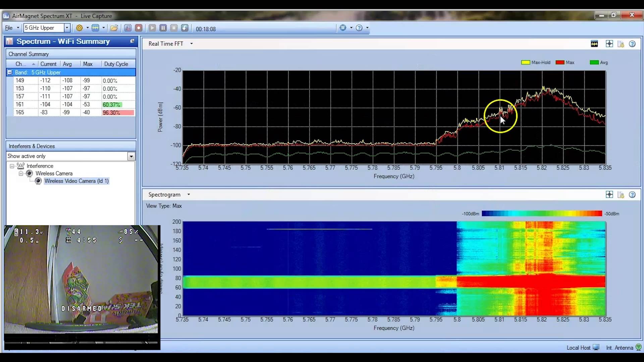Collapse the Band: 5 GHz Upper group

(10, 72)
